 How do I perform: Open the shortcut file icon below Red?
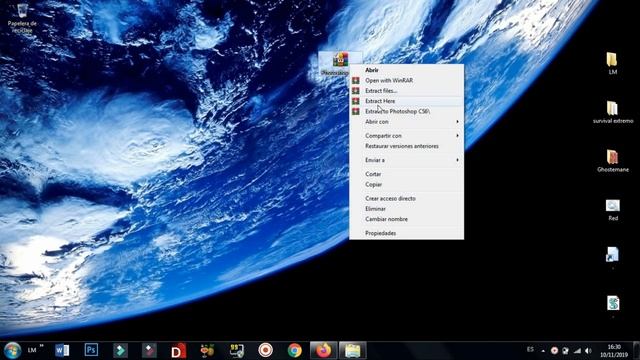(612, 255)
